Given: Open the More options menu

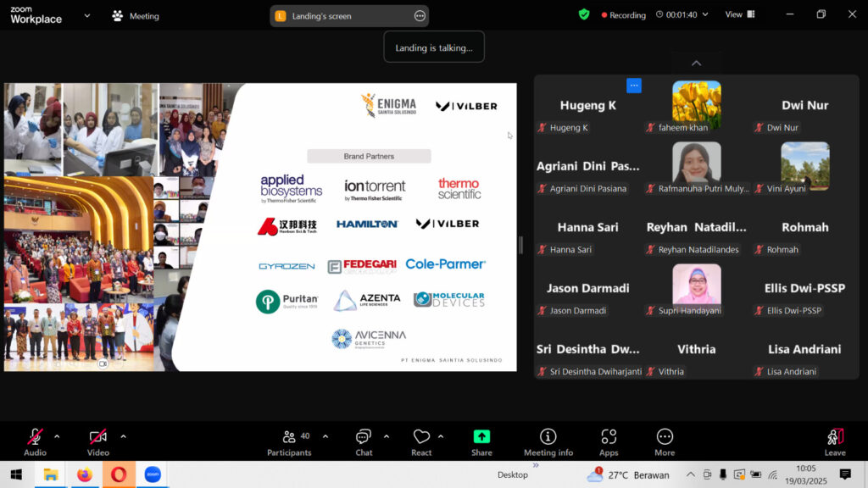Looking at the screenshot, I should point(665,442).
